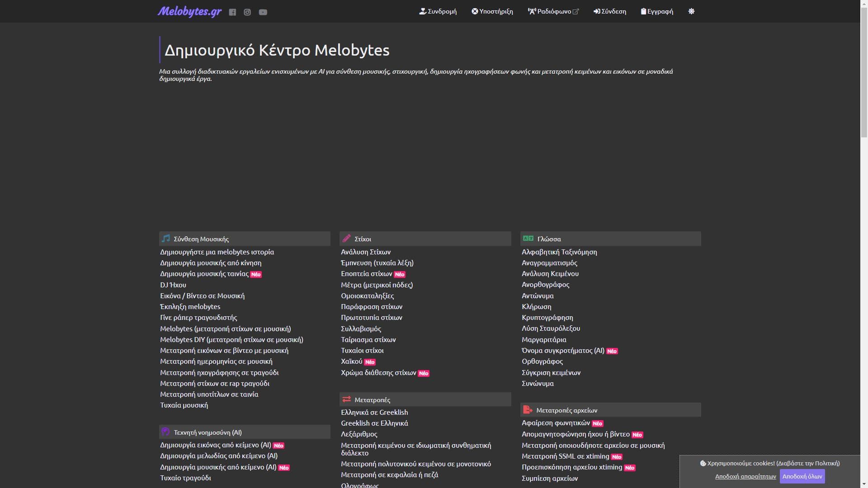Open Όνομα συγκροτήματος (AI)
The height and width of the screenshot is (488, 868).
(563, 351)
